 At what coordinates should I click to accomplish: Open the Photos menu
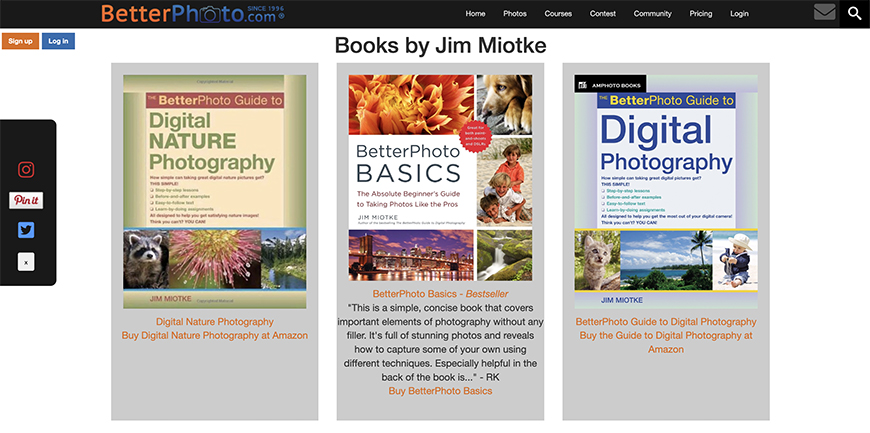pos(515,14)
